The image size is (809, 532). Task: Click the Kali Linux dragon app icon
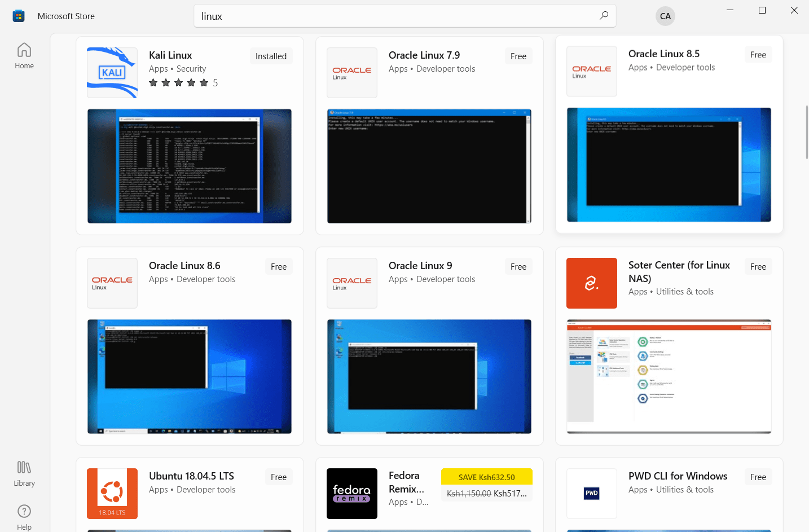coord(112,73)
